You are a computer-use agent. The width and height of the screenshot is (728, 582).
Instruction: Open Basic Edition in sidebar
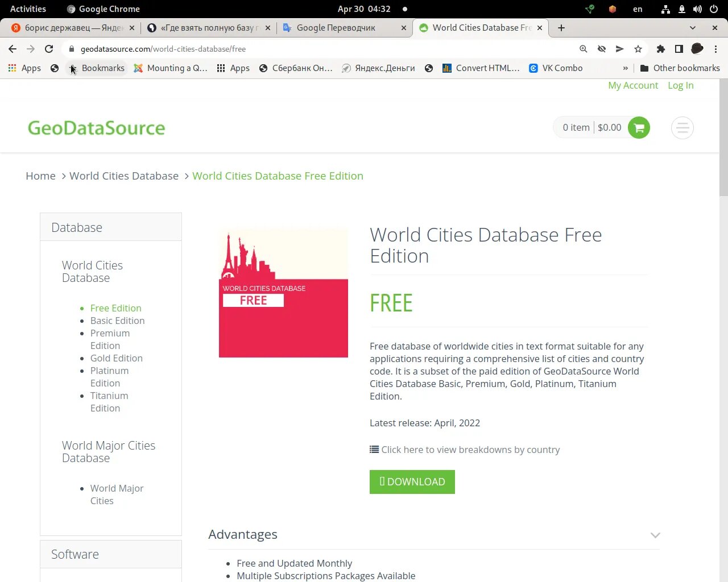click(117, 321)
